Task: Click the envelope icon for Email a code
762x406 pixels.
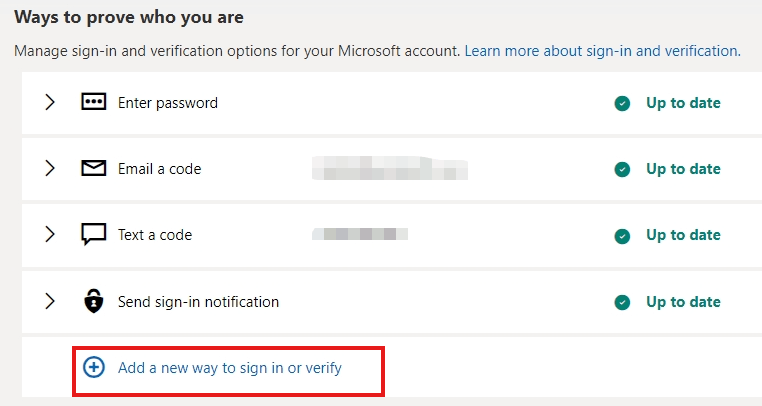Action: [94, 169]
